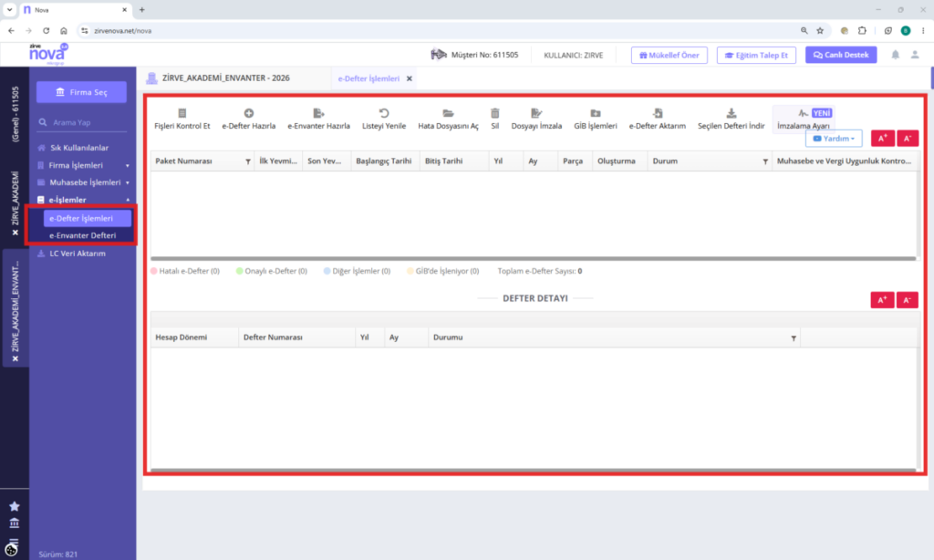Select ZİRVE_AKADEMİ vertical company tab

coord(15,199)
